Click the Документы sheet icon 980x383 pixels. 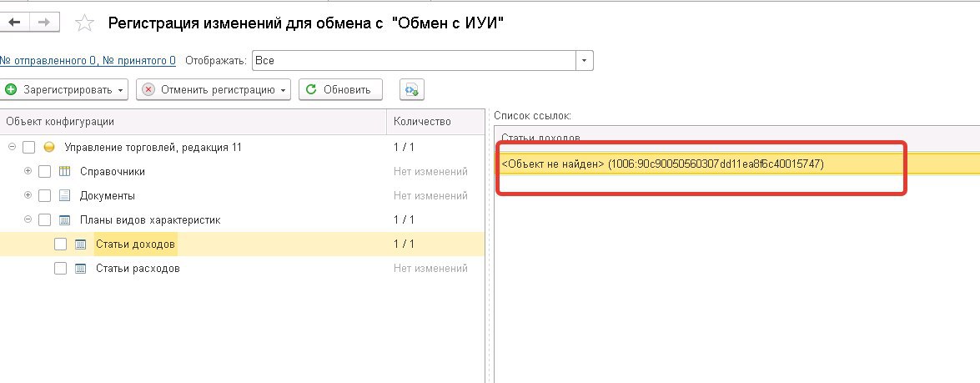tap(64, 195)
